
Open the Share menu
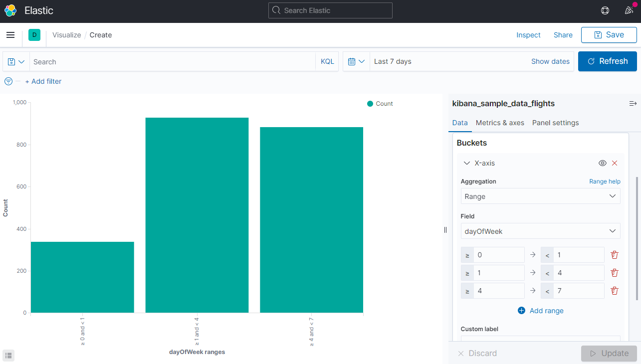(x=563, y=35)
